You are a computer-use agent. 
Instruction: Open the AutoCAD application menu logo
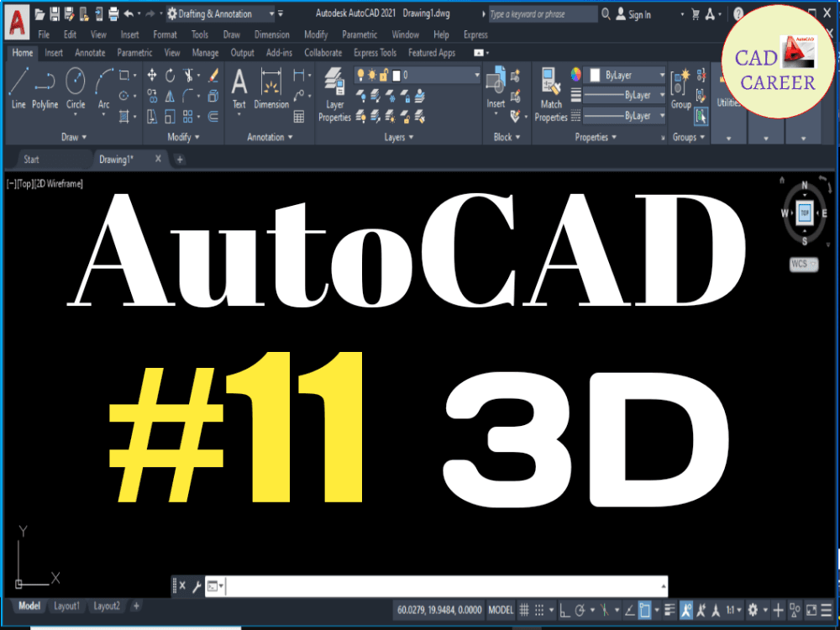[17, 23]
